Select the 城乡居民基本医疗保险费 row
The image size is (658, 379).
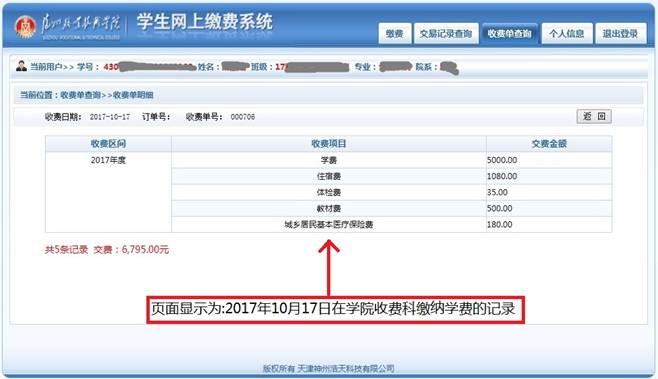coord(392,225)
